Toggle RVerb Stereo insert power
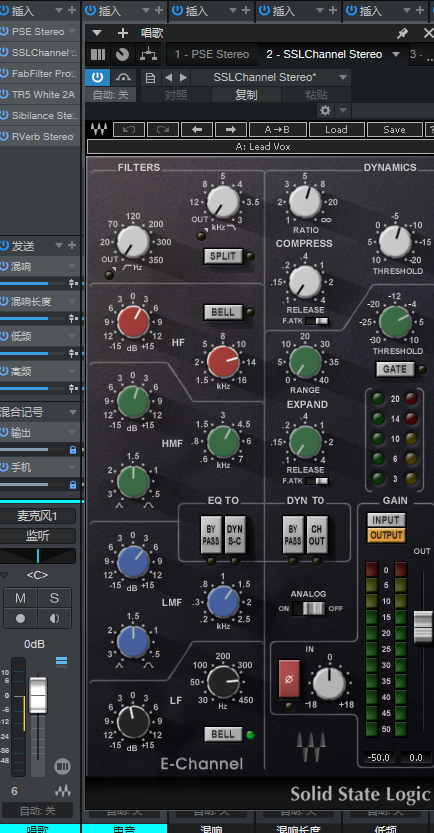 coord(5,137)
